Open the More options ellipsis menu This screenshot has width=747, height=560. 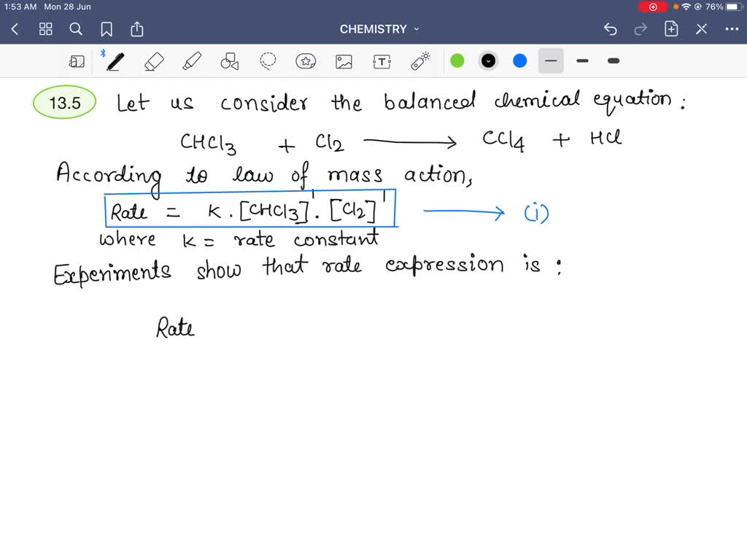pos(732,29)
